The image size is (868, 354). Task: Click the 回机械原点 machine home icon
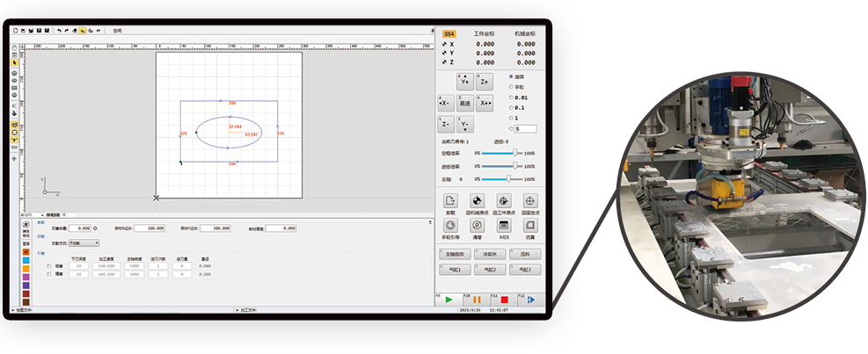478,201
